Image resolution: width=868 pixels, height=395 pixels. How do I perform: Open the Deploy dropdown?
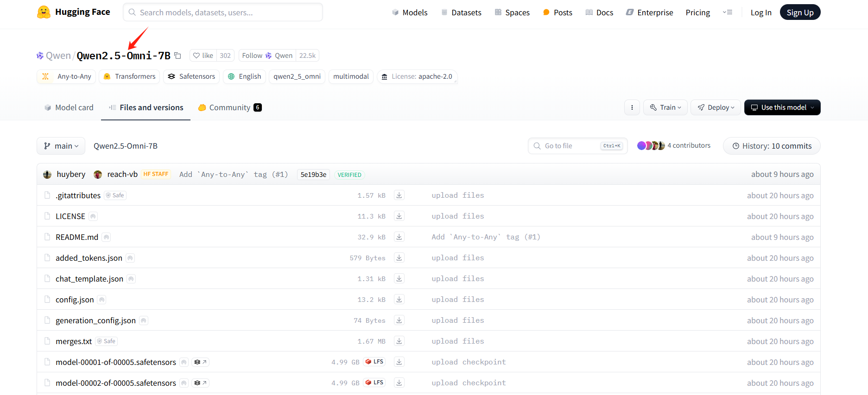pos(716,107)
